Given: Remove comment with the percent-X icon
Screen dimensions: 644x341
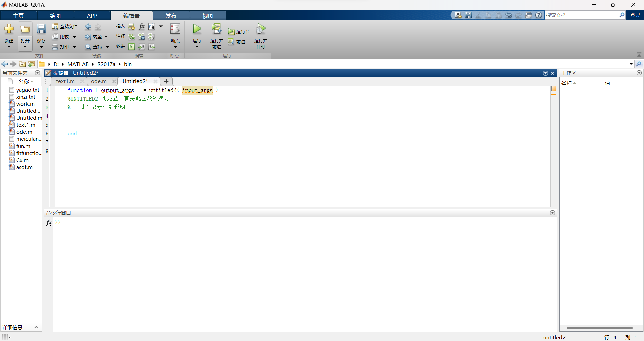Looking at the screenshot, I should pos(142,37).
